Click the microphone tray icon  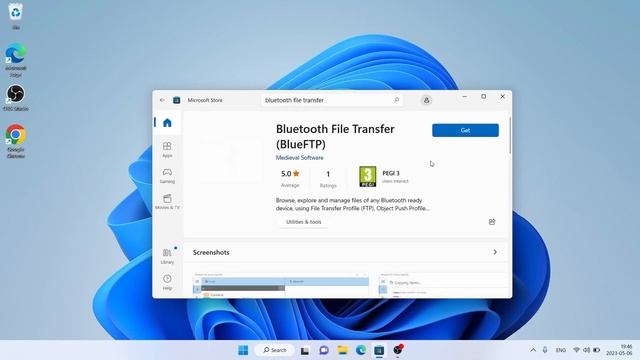pyautogui.click(x=545, y=350)
